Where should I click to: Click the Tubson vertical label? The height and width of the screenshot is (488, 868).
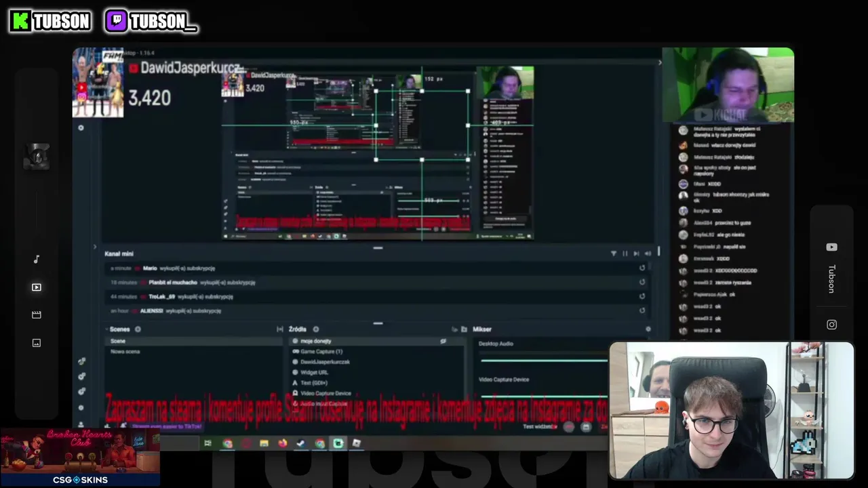(x=831, y=279)
